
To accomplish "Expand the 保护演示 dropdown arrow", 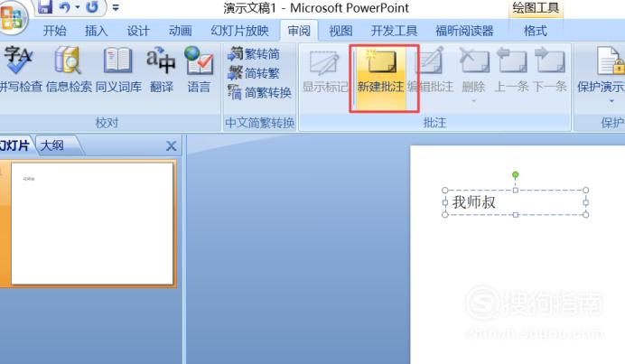I will 611,101.
